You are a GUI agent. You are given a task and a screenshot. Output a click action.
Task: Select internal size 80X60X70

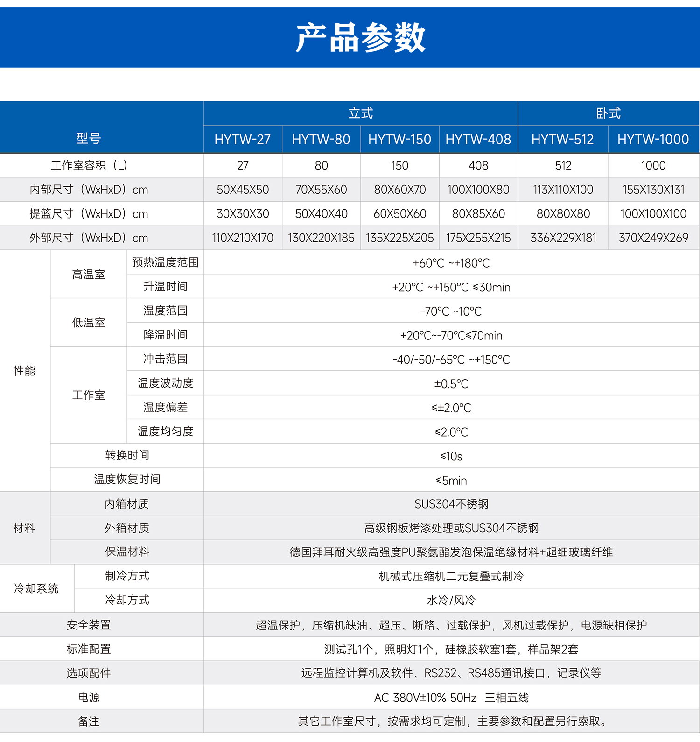pyautogui.click(x=400, y=190)
